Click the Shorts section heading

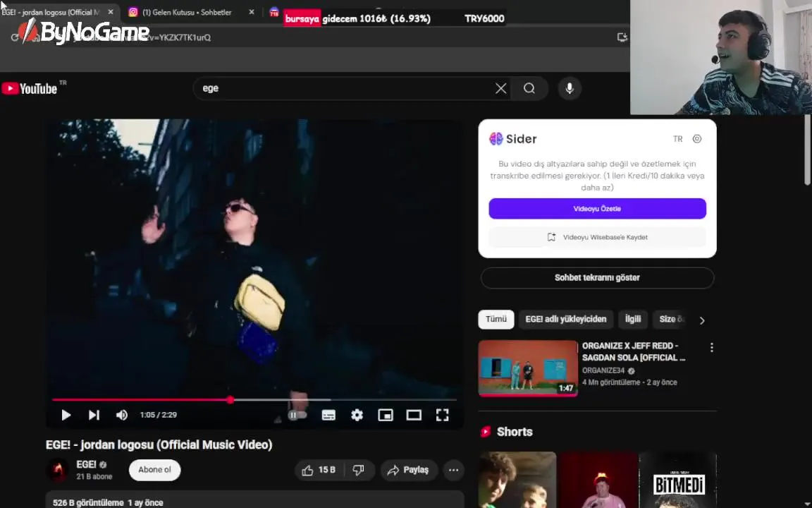click(515, 432)
